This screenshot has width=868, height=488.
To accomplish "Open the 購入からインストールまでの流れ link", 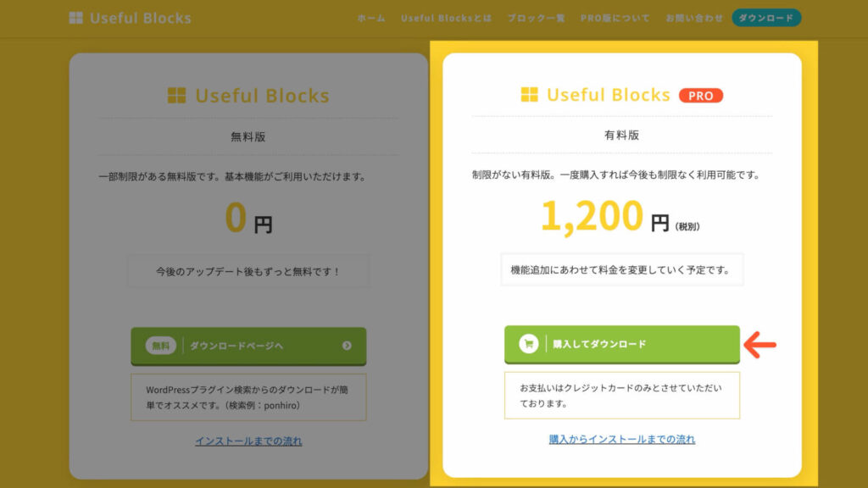I will tap(621, 439).
